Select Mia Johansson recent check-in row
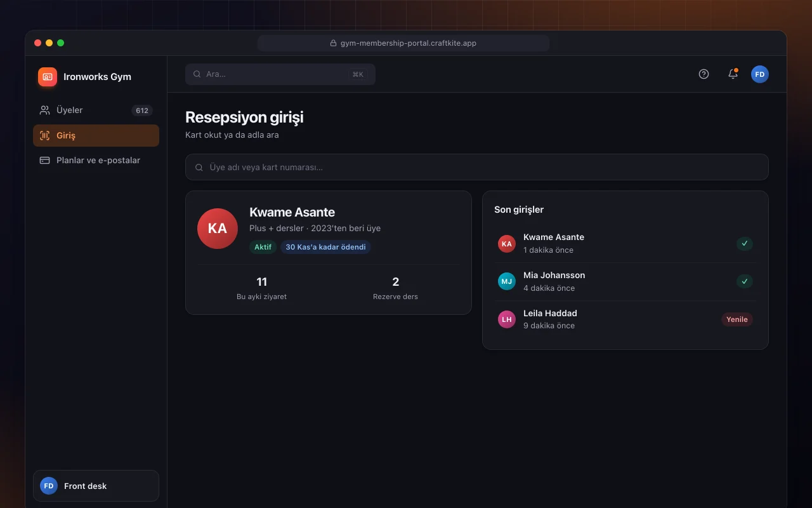 pyautogui.click(x=625, y=281)
